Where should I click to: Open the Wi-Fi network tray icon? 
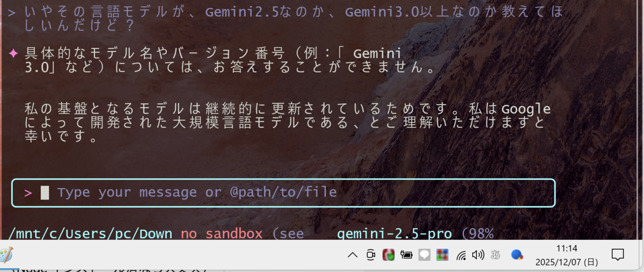(461, 255)
